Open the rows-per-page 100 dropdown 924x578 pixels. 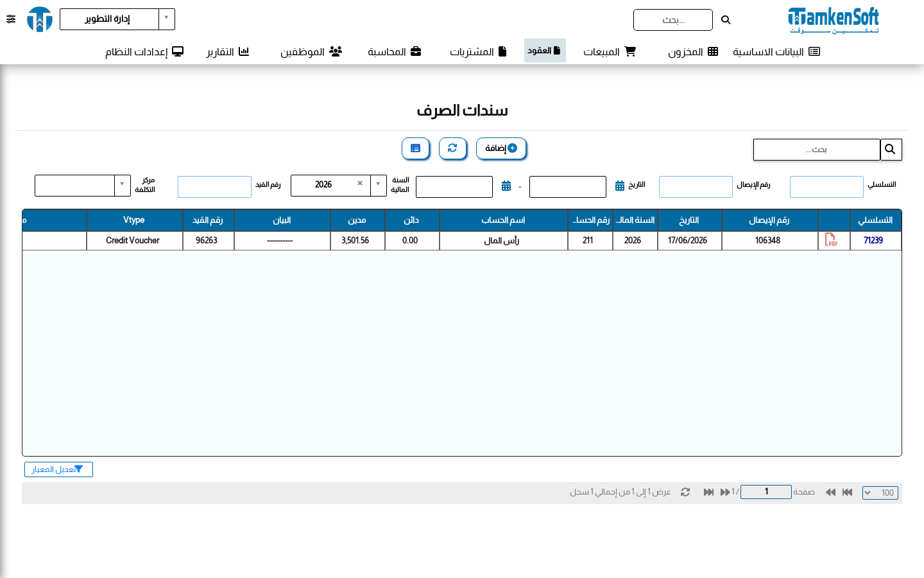point(880,493)
